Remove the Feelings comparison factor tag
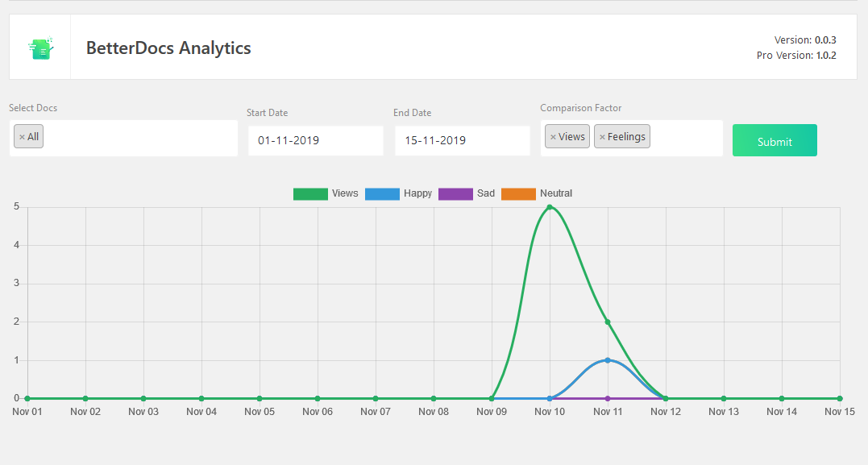This screenshot has height=465, width=868. pos(602,137)
